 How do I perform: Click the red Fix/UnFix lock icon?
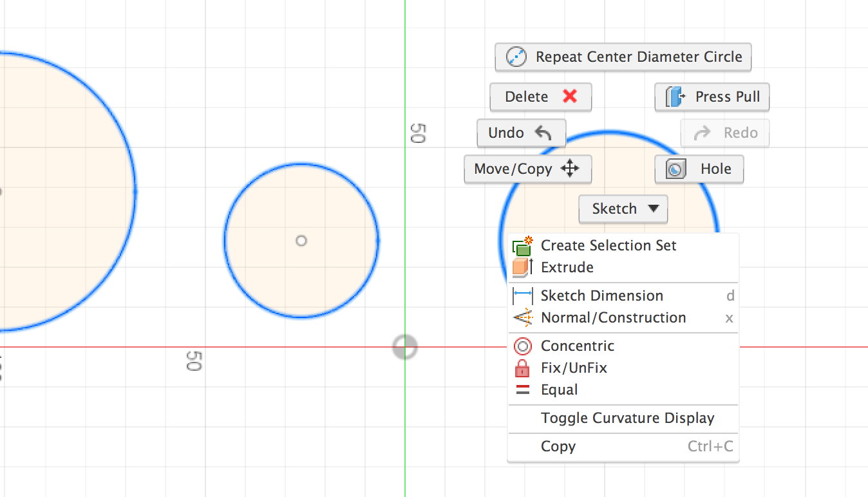[x=522, y=368]
